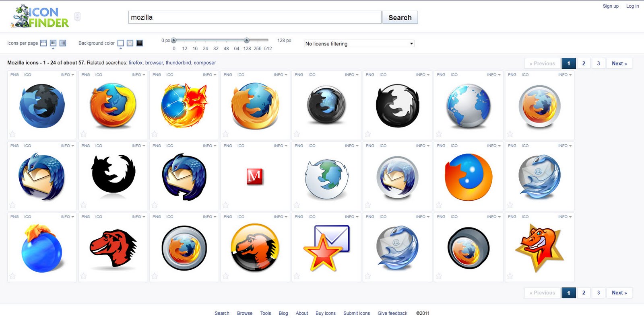Open Browse in the footer menu
The image size is (644, 318).
point(245,313)
